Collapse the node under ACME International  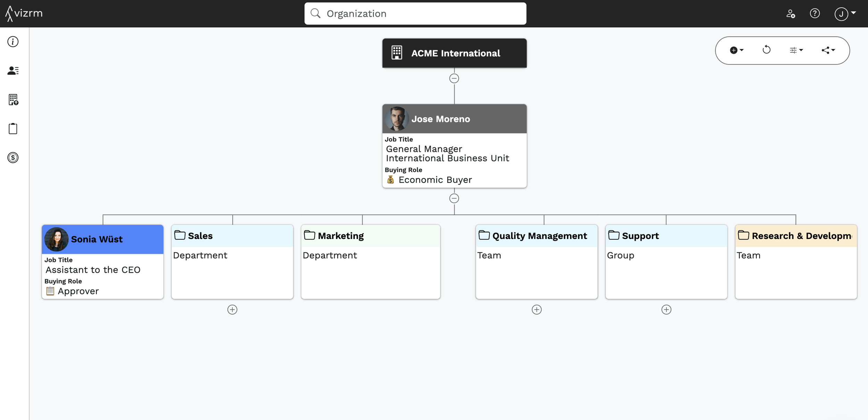pos(454,79)
